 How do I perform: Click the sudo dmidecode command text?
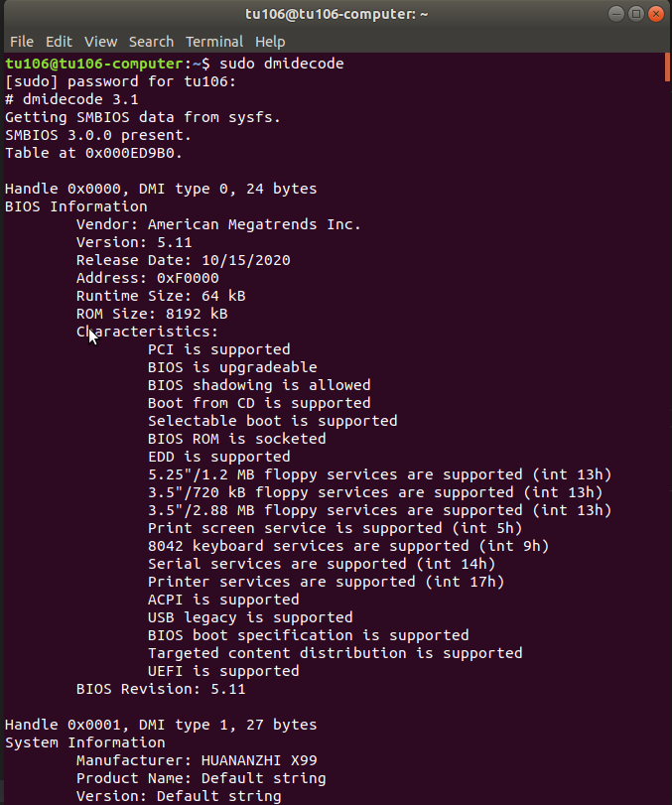point(281,64)
